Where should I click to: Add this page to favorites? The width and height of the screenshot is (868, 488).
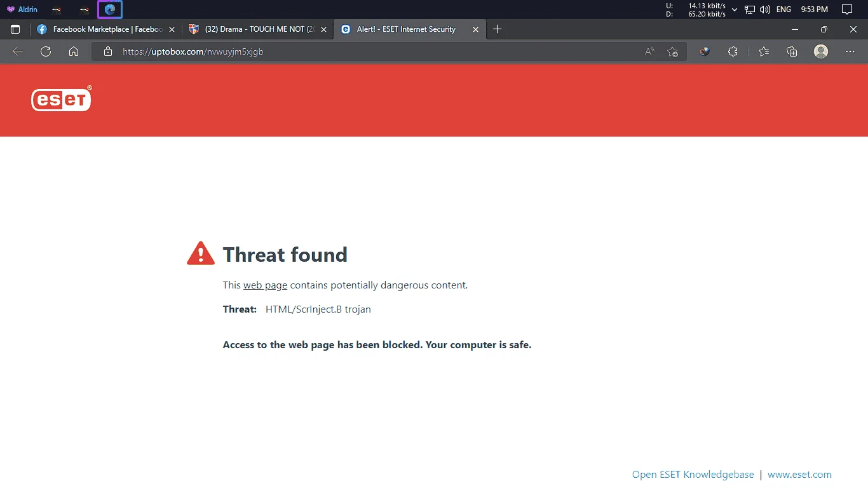(673, 51)
